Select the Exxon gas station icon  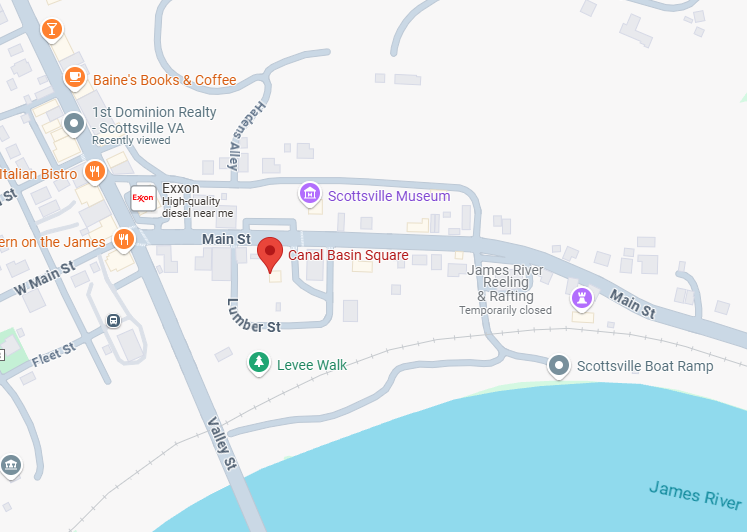coord(143,198)
